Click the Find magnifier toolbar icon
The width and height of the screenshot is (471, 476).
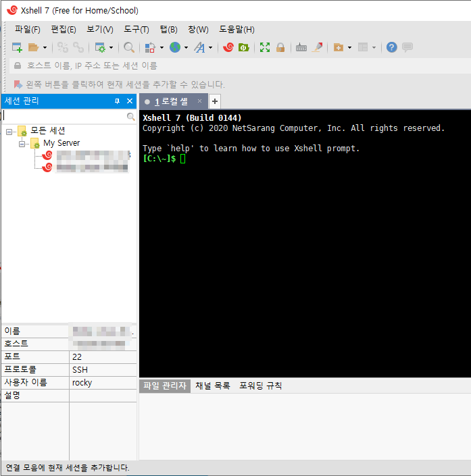pos(129,47)
